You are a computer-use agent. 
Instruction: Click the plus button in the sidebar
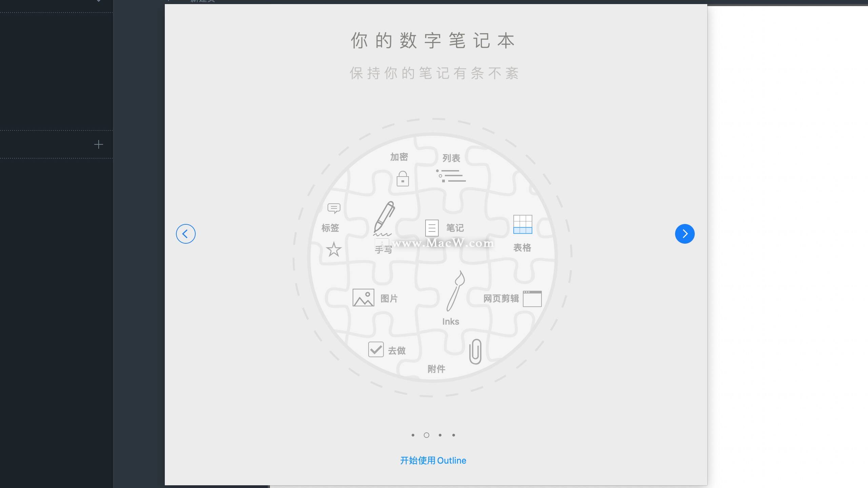click(x=98, y=144)
